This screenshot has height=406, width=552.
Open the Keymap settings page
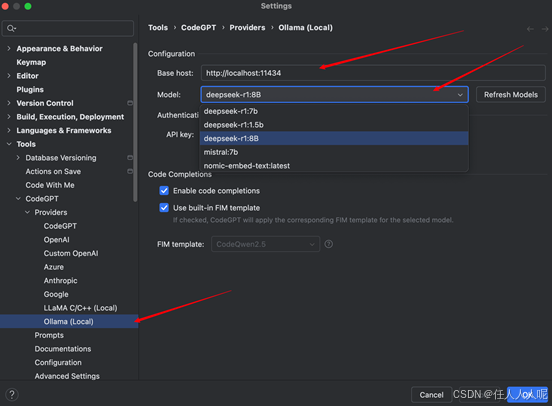pos(31,62)
